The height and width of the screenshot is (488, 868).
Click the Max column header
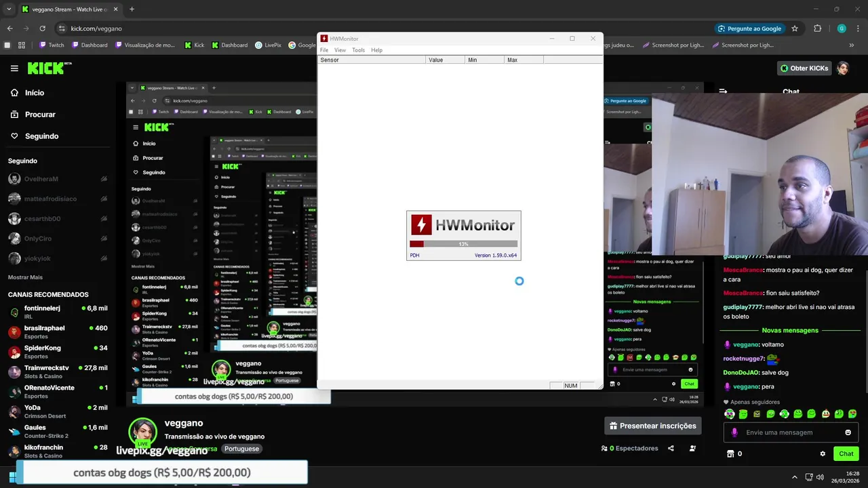click(524, 60)
